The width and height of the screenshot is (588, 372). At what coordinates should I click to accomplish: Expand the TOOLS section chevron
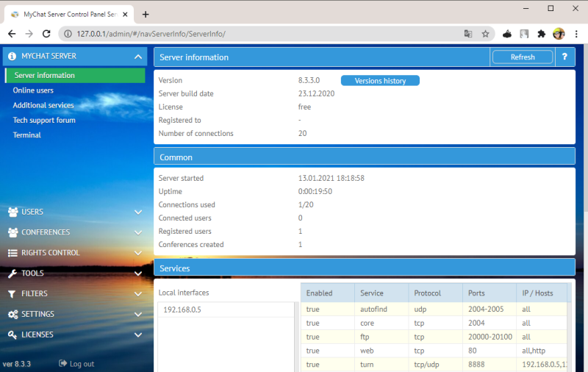138,273
